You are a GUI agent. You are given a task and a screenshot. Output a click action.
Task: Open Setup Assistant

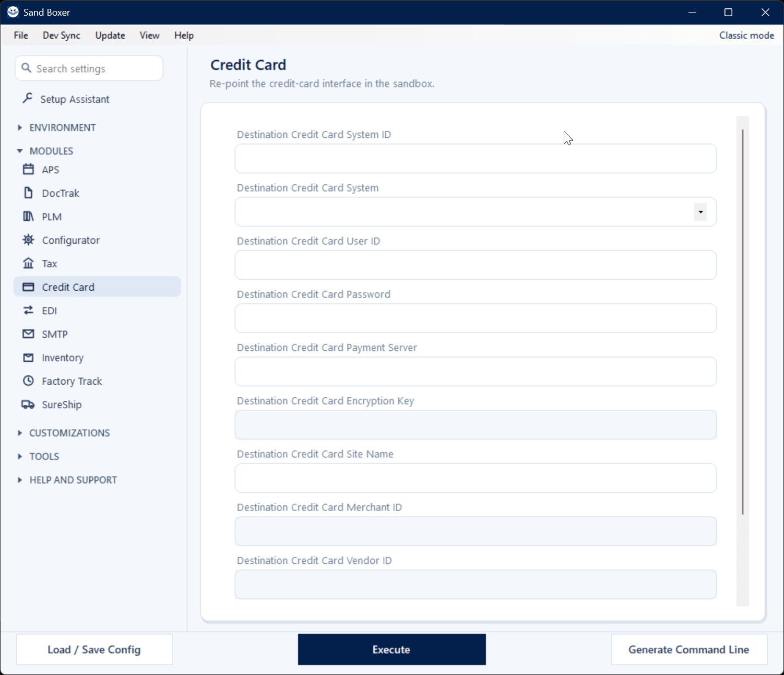pos(75,99)
